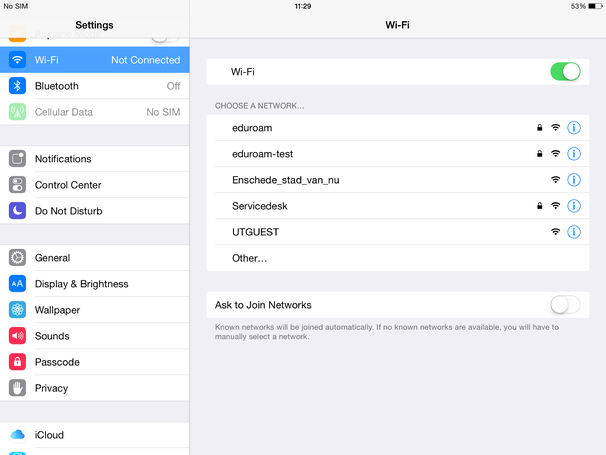The width and height of the screenshot is (606, 455).
Task: Tap the Do Not Disturb moon icon
Action: tap(17, 211)
